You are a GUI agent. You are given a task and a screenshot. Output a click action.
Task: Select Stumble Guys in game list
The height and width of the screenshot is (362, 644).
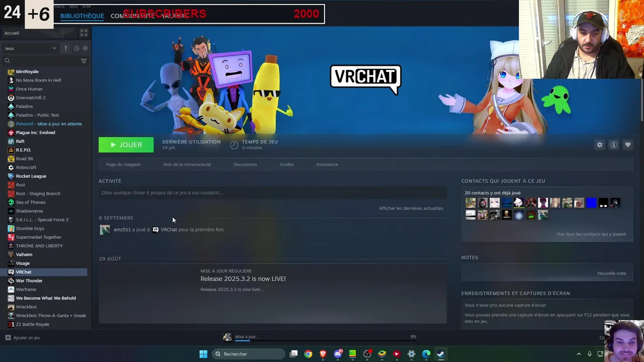(x=30, y=228)
